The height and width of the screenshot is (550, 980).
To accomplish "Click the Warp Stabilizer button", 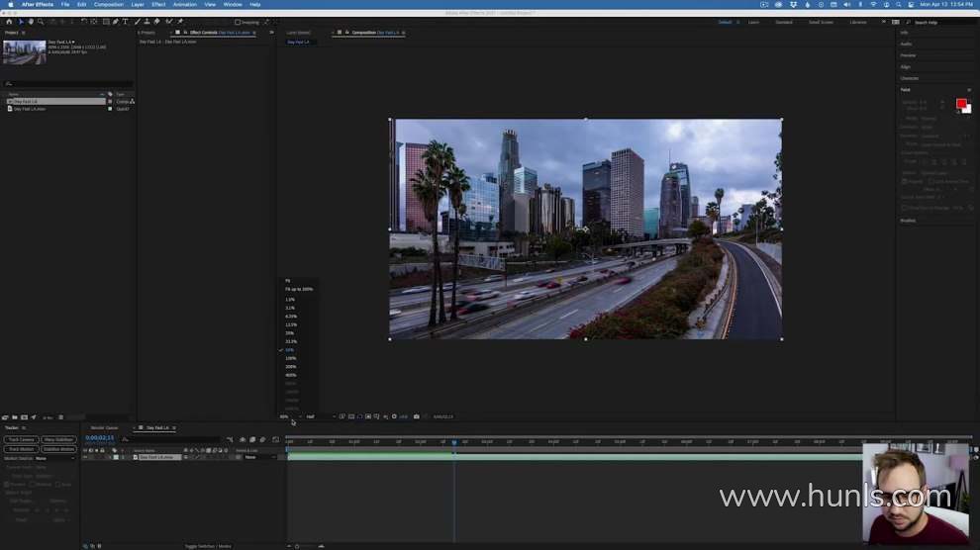I will pos(58,439).
